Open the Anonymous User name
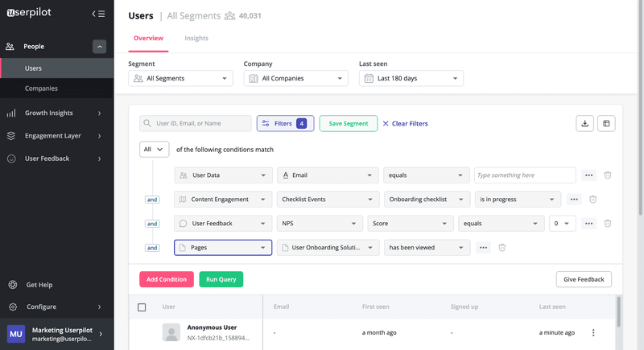 tap(212, 327)
